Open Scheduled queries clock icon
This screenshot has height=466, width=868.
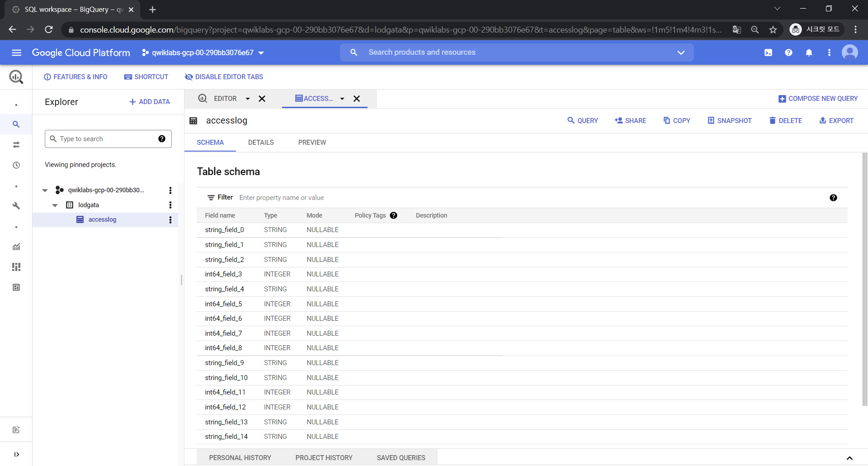point(16,165)
